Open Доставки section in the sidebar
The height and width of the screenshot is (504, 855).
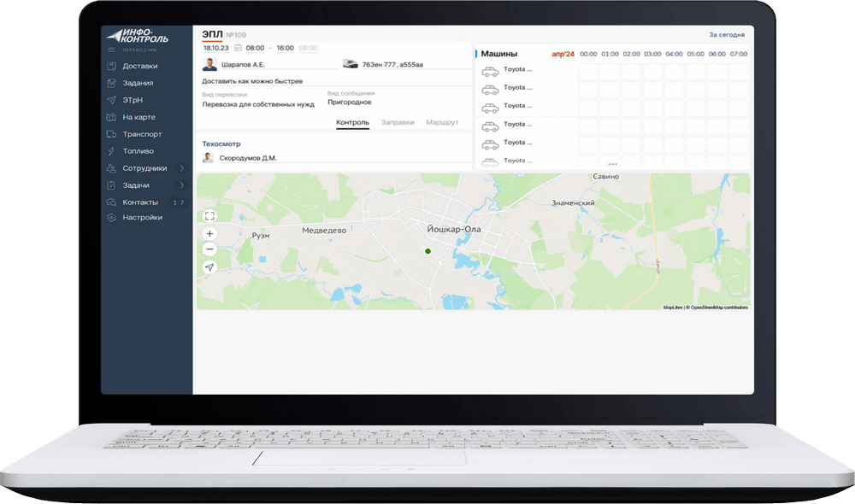tap(139, 66)
